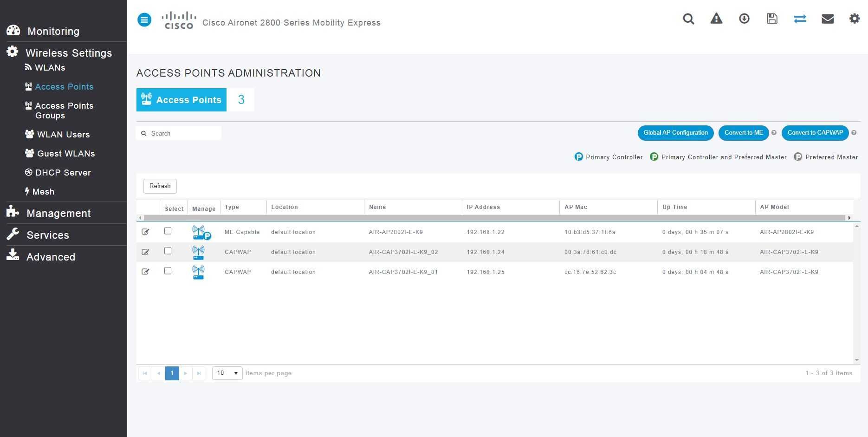Collapse the Wireless Settings menu
This screenshot has height=437, width=868.
[x=69, y=53]
